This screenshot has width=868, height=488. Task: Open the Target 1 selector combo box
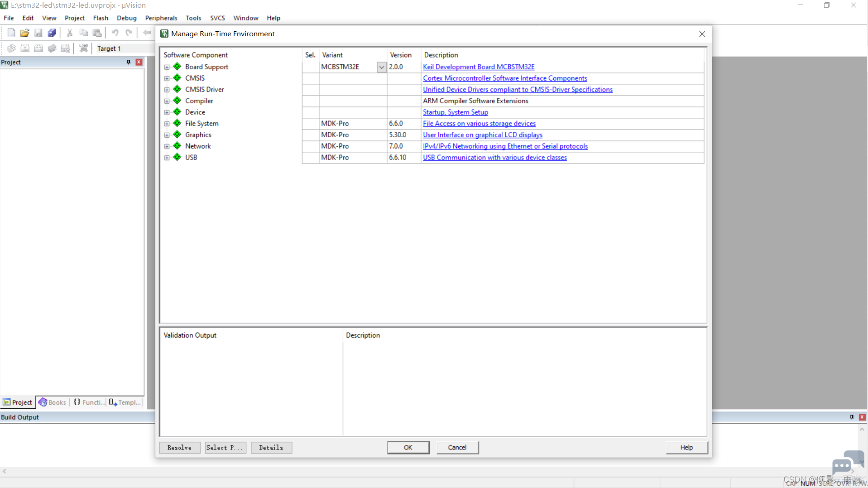(125, 48)
